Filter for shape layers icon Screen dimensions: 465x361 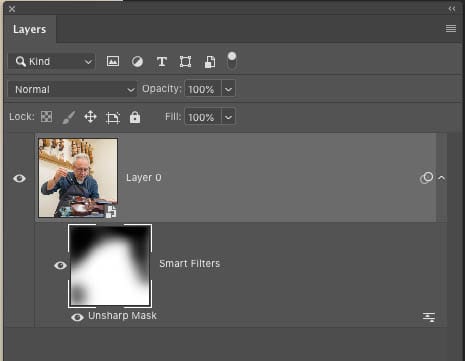pos(186,62)
